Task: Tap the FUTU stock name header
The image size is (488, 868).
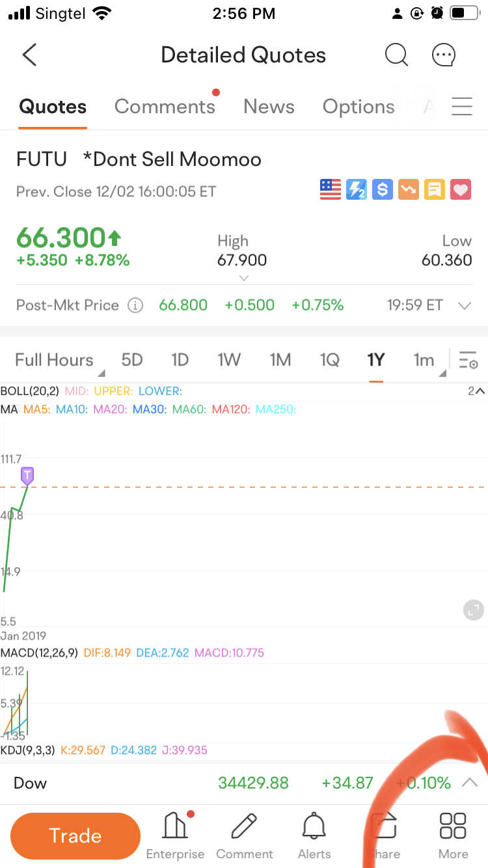Action: tap(139, 159)
